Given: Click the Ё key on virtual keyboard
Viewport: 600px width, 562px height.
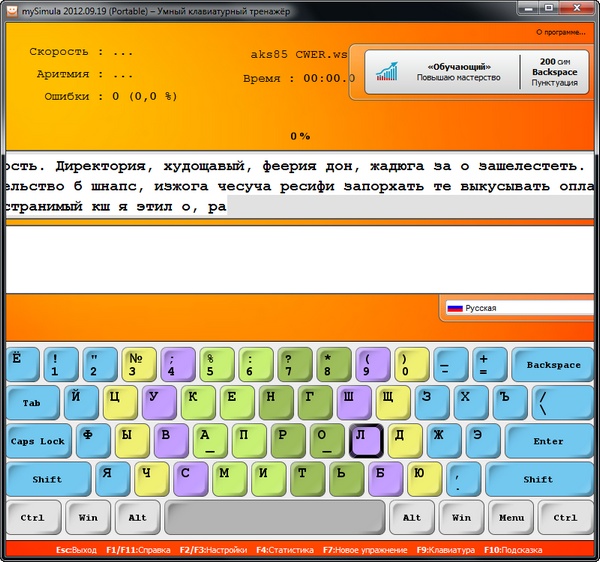Looking at the screenshot, I should [x=22, y=365].
